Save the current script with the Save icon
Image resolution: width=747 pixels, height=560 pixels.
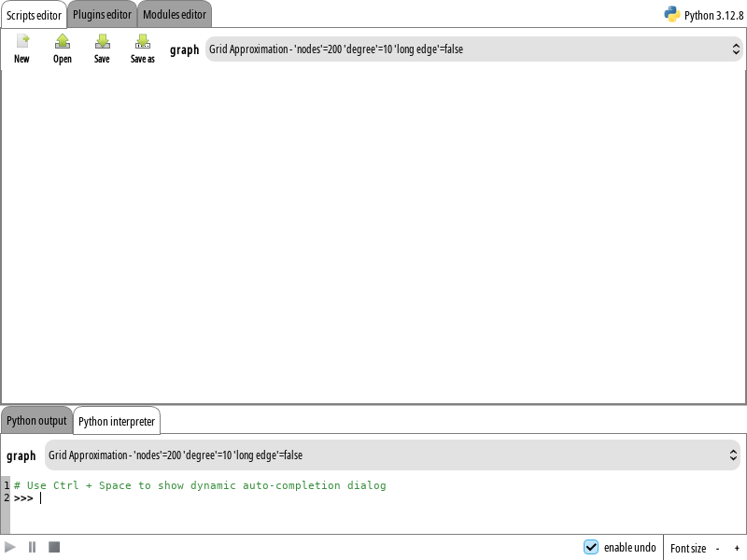[102, 42]
